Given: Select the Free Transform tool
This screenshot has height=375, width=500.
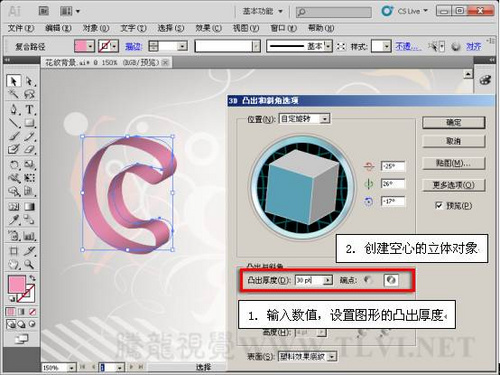Looking at the screenshot, I should pos(29,178).
